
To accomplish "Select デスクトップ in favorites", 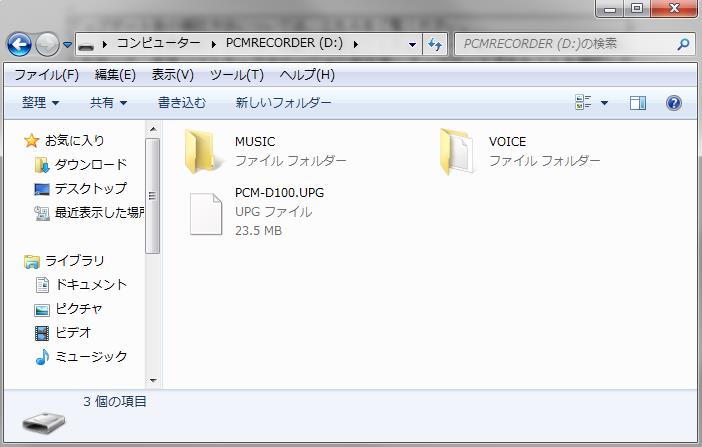I will point(91,189).
